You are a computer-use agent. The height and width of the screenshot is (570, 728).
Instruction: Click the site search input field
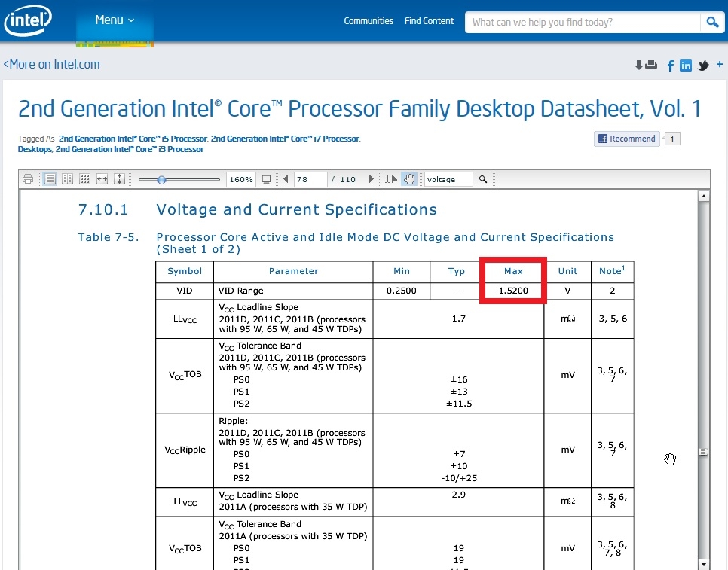583,23
